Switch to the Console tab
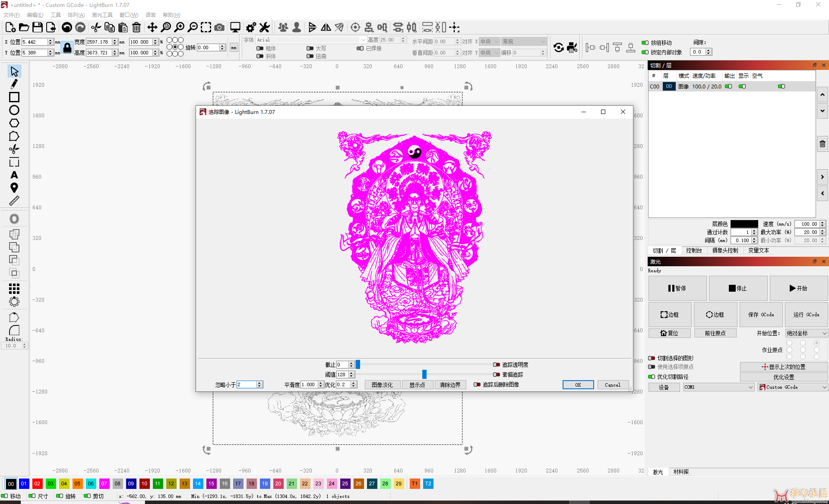This screenshot has height=504, width=829. tap(693, 250)
